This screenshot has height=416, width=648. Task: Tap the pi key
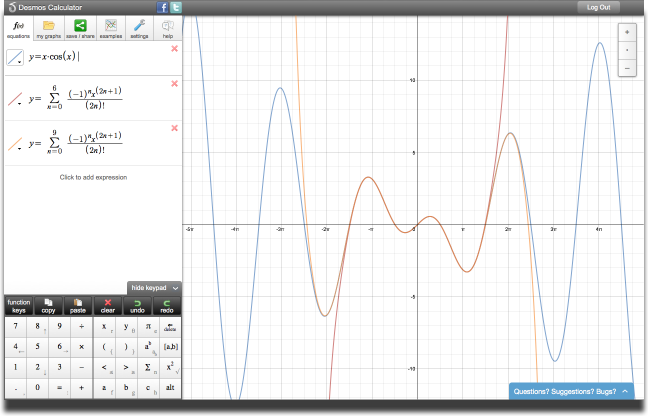[x=148, y=327]
